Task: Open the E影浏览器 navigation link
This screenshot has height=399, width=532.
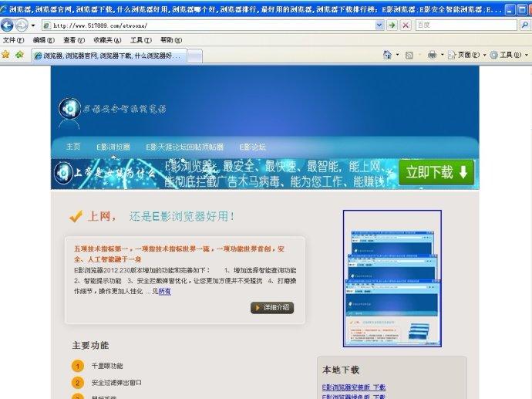Action: click(x=113, y=147)
